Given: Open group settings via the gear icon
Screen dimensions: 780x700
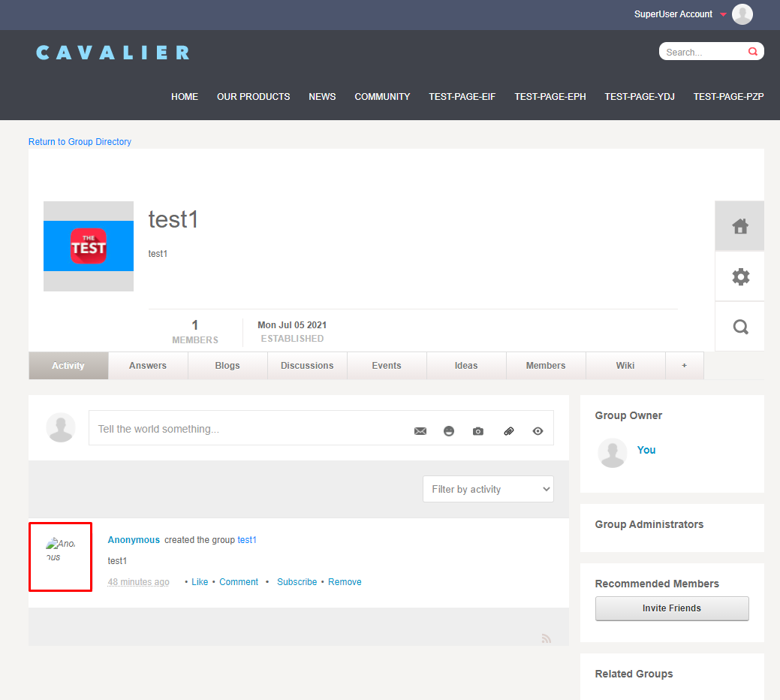Looking at the screenshot, I should pyautogui.click(x=739, y=276).
